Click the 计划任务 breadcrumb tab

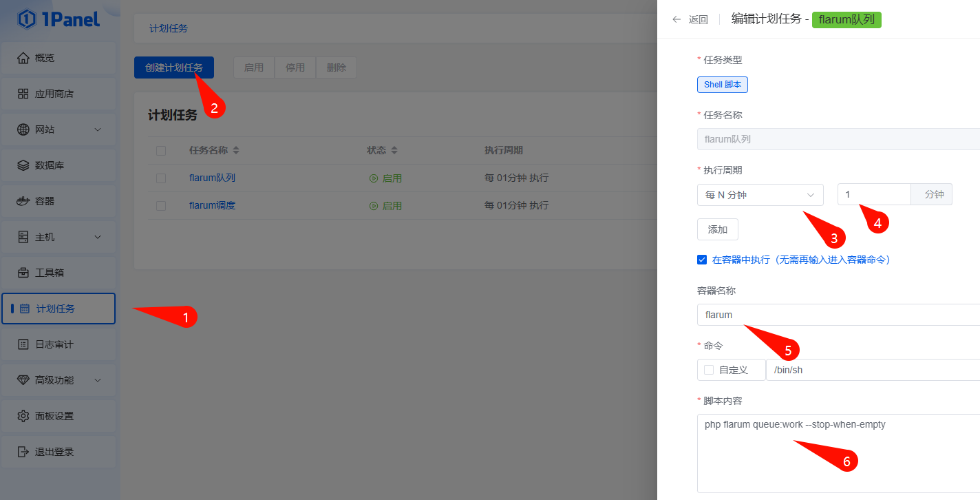pyautogui.click(x=169, y=28)
